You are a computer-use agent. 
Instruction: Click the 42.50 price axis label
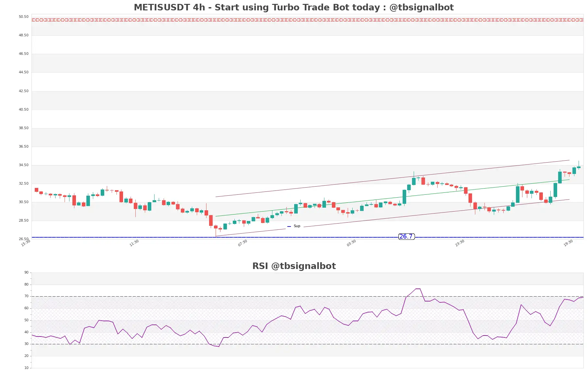[x=23, y=91]
